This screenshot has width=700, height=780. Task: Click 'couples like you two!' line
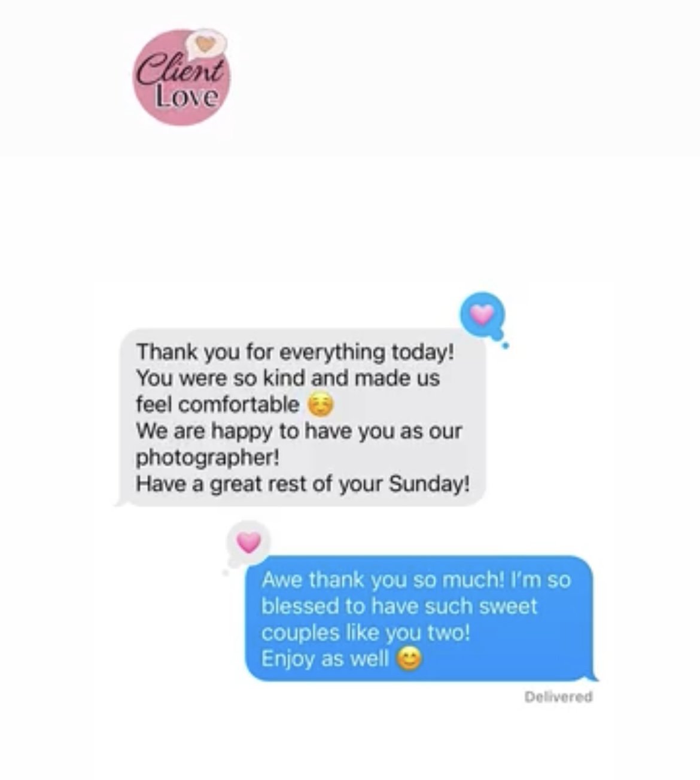366,633
